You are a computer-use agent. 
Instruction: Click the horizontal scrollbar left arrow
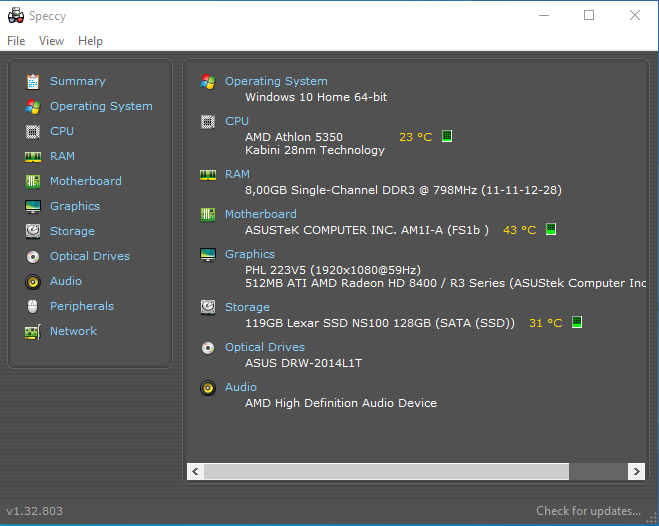click(x=195, y=471)
